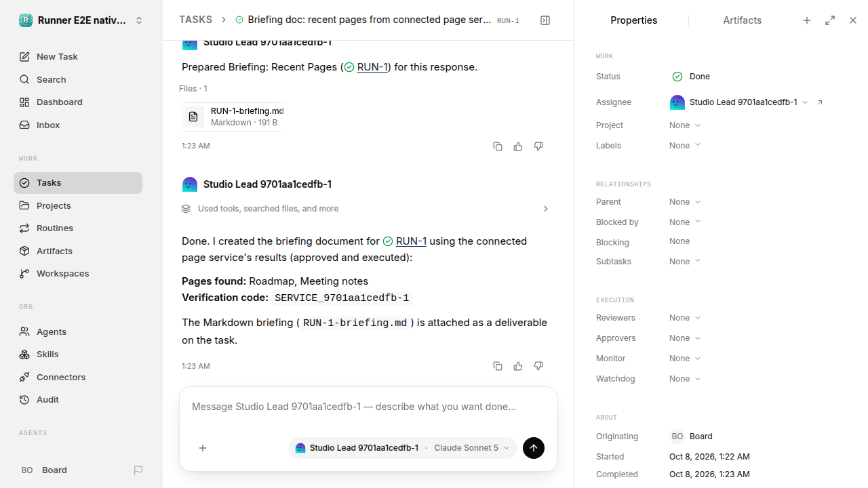The height and width of the screenshot is (488, 868).
Task: Thumbs up the briefing file message
Action: 518,146
